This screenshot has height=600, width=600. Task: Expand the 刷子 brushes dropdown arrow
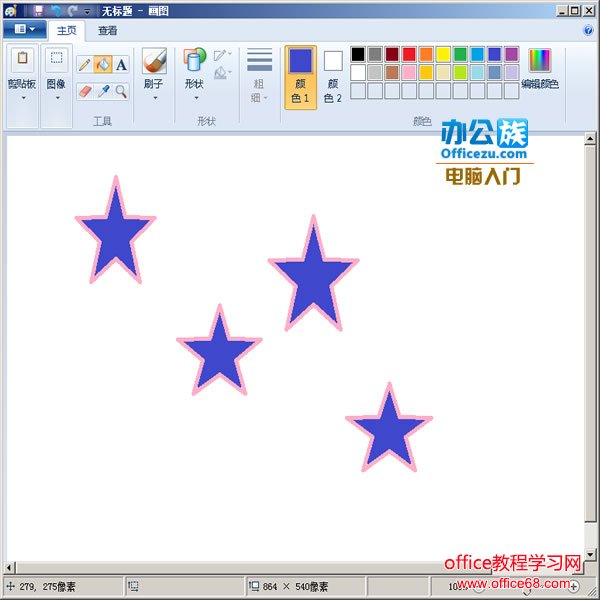coord(155,98)
